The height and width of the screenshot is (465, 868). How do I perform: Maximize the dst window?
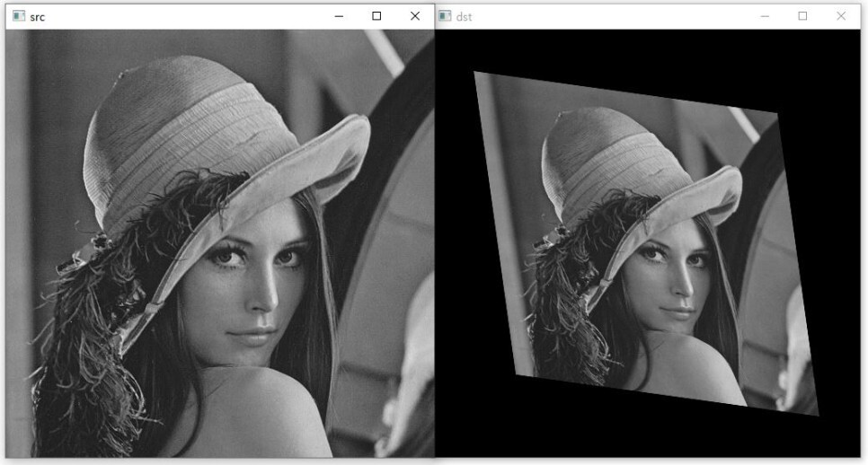coord(802,16)
